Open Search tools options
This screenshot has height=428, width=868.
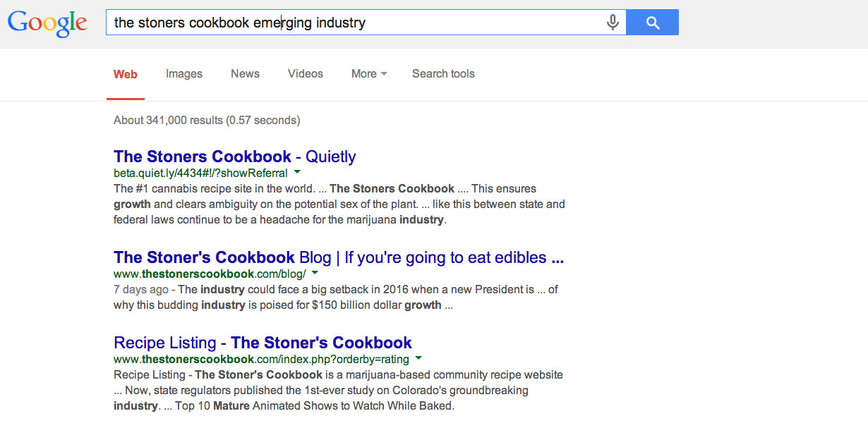point(443,74)
